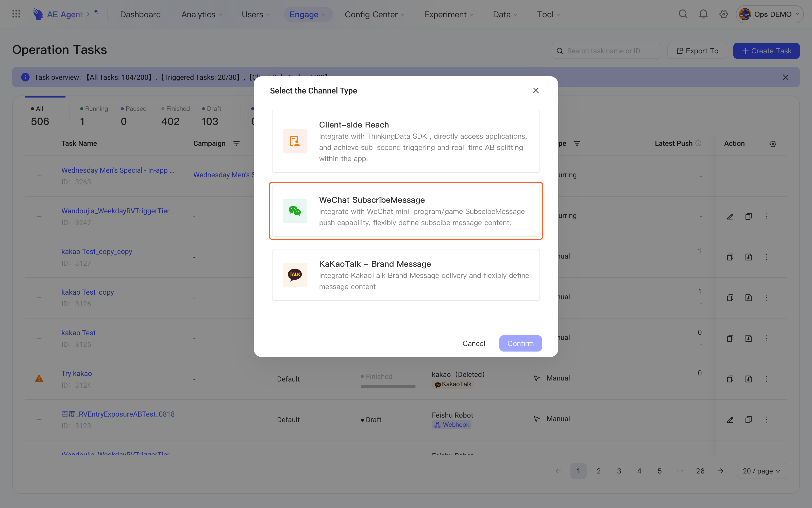Screen dimensions: 812x508
Task: Copy task kakao Test_copy_copy
Action: (730, 257)
